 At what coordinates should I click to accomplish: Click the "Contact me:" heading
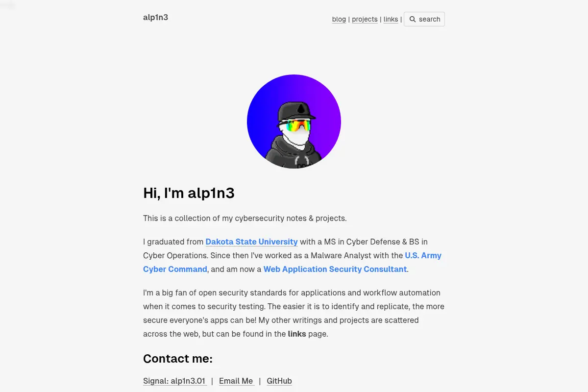point(178,359)
